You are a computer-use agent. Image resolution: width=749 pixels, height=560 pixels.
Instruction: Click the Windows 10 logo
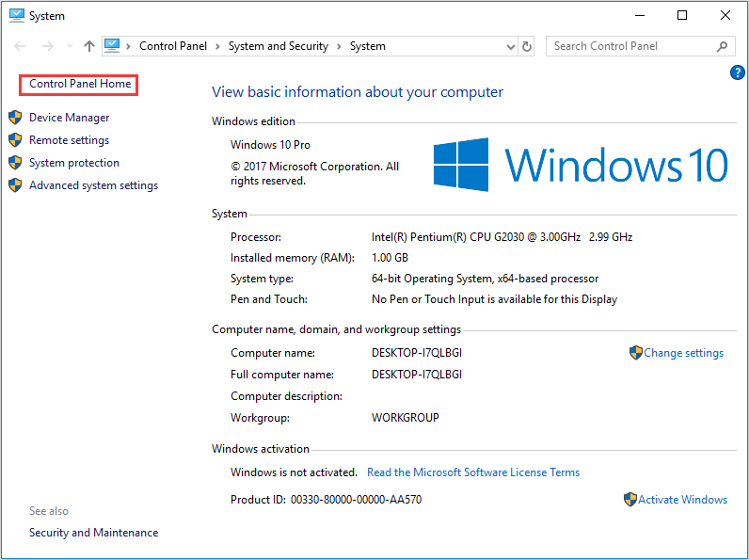(581, 165)
